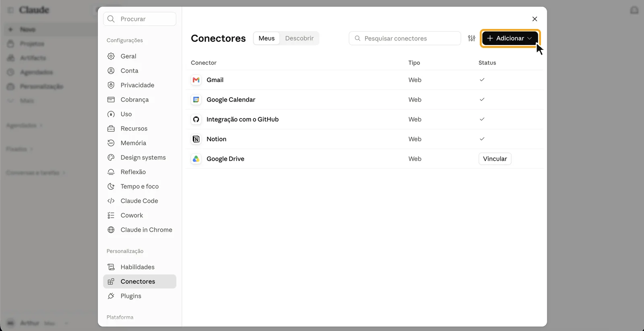This screenshot has width=644, height=331.
Task: Select the Notion connector name
Action: pyautogui.click(x=217, y=139)
